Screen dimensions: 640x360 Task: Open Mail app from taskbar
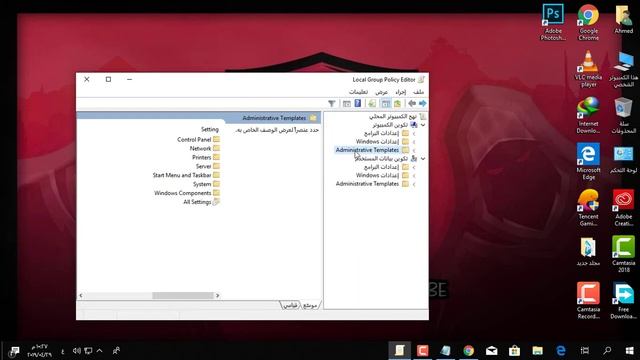pos(491,351)
